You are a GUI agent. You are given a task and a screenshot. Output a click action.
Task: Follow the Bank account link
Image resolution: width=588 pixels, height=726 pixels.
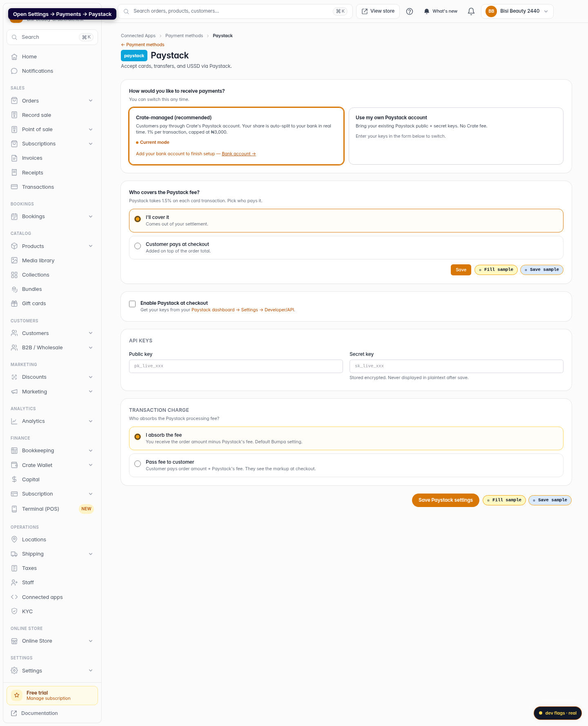pos(239,154)
